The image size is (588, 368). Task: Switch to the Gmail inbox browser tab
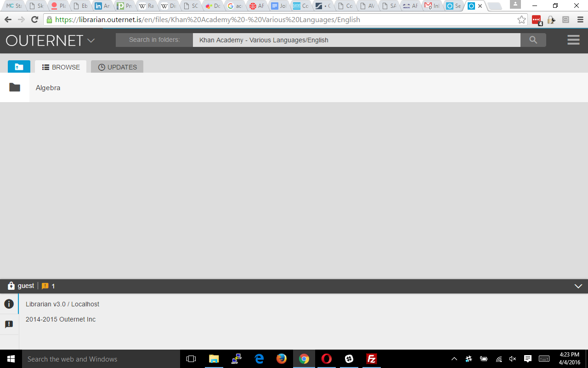pyautogui.click(x=432, y=6)
